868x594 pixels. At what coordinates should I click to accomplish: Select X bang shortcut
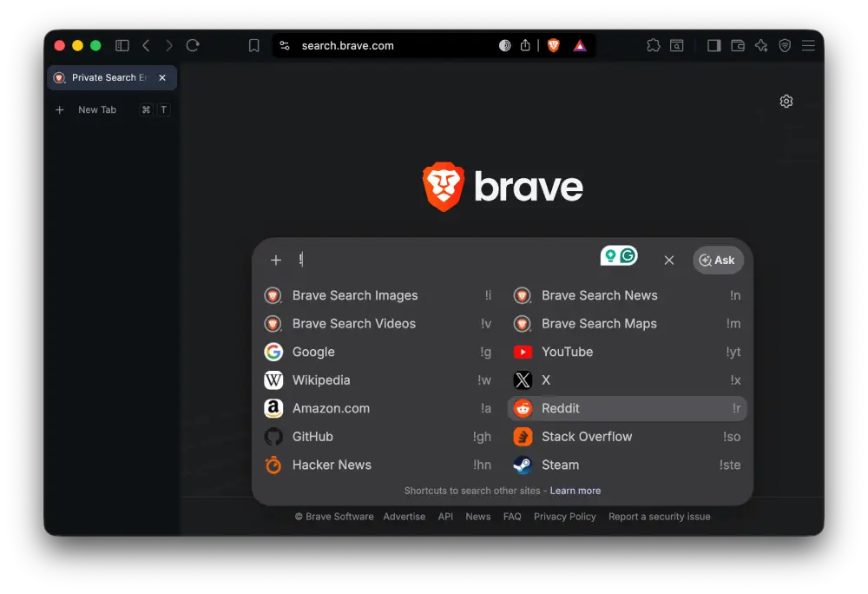tap(627, 380)
